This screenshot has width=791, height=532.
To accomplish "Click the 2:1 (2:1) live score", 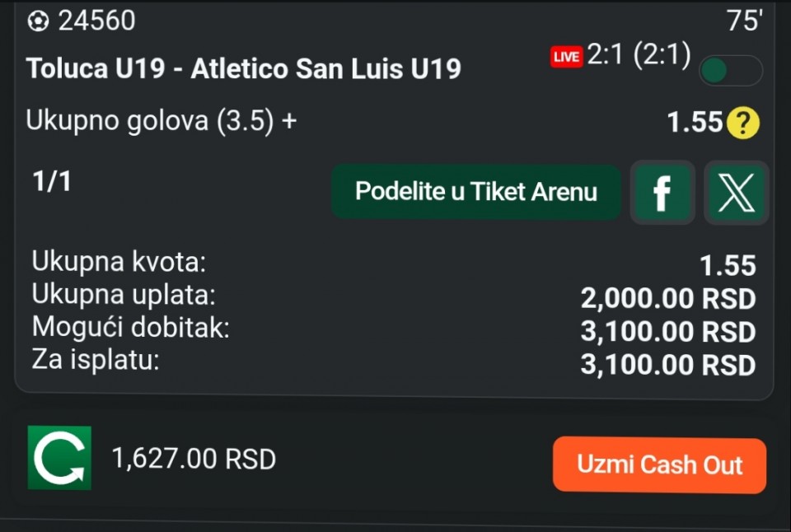I will point(639,57).
